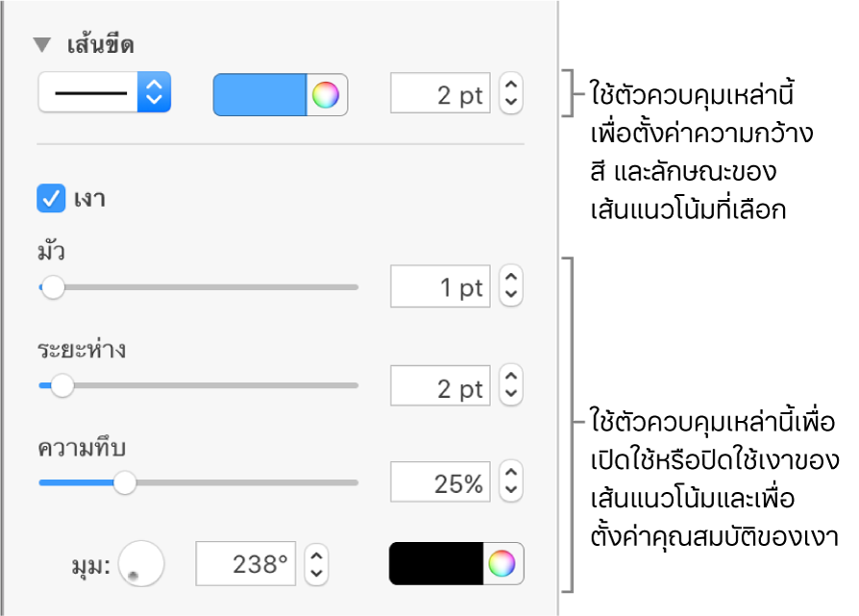Screen dimensions: 859x616
Task: Open the line style dropdown
Action: click(105, 93)
